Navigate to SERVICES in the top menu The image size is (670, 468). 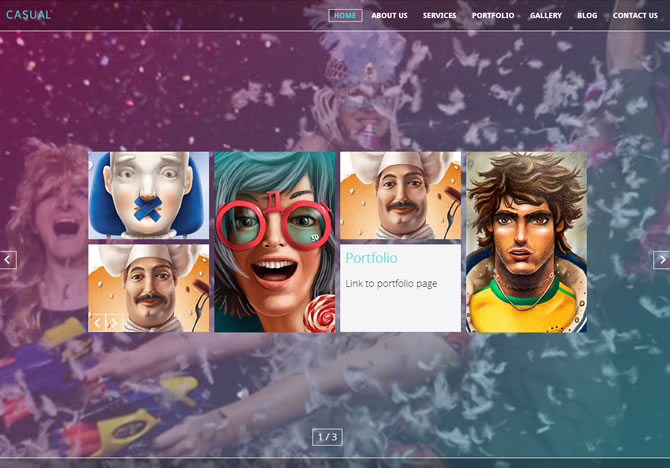click(439, 15)
